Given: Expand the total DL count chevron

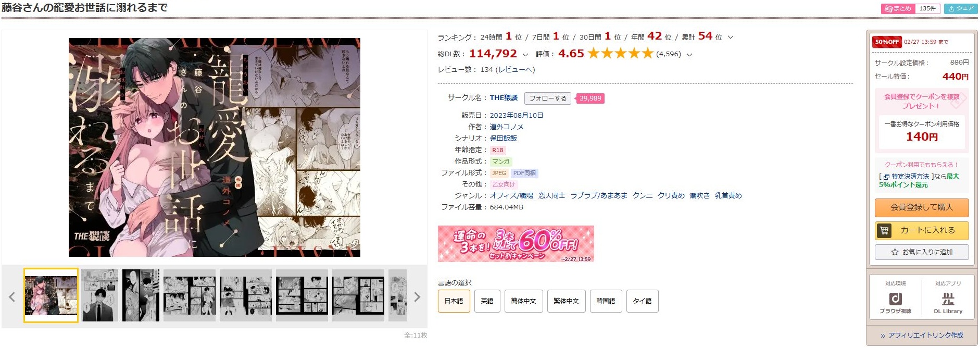Looking at the screenshot, I should coord(525,55).
